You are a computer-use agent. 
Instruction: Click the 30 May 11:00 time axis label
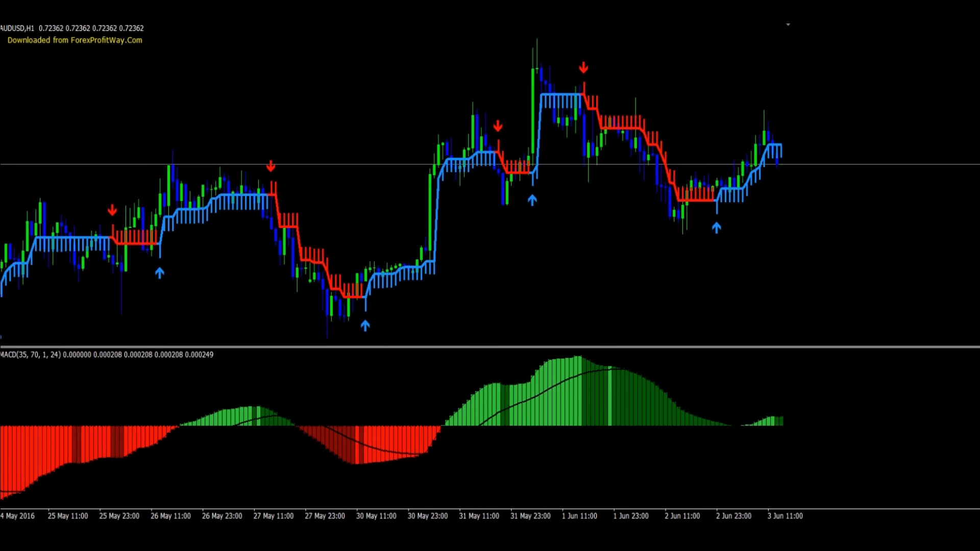[376, 516]
